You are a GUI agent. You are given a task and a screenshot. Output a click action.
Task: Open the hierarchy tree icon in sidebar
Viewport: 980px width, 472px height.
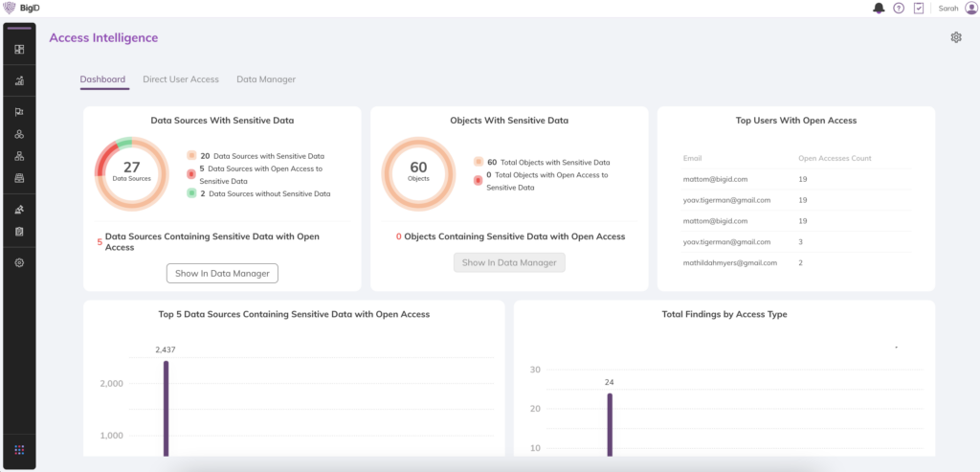coord(19,156)
